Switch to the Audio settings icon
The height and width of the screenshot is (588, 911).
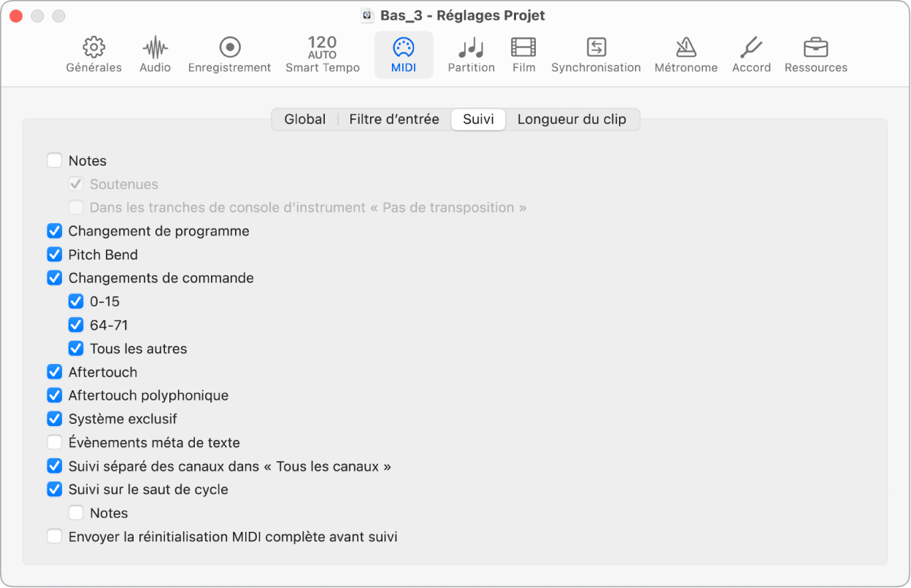155,53
